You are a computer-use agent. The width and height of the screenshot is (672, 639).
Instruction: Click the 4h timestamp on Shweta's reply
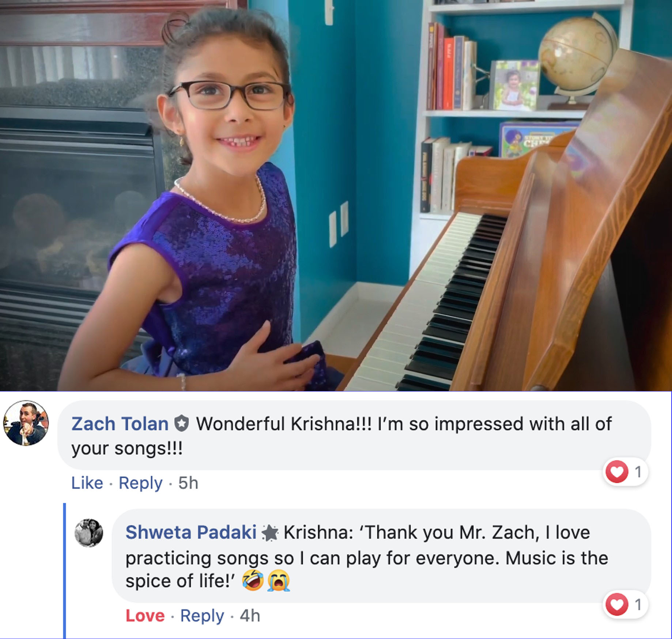250,616
